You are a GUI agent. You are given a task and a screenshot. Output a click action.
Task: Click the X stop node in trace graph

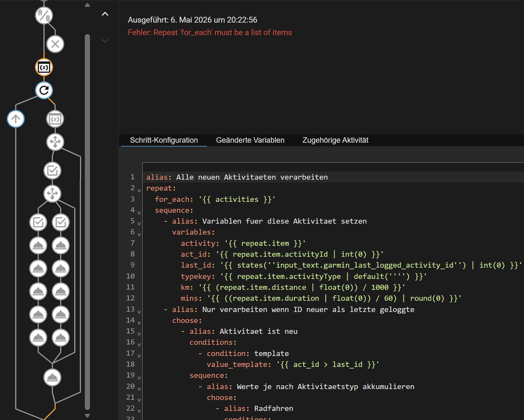[x=55, y=44]
